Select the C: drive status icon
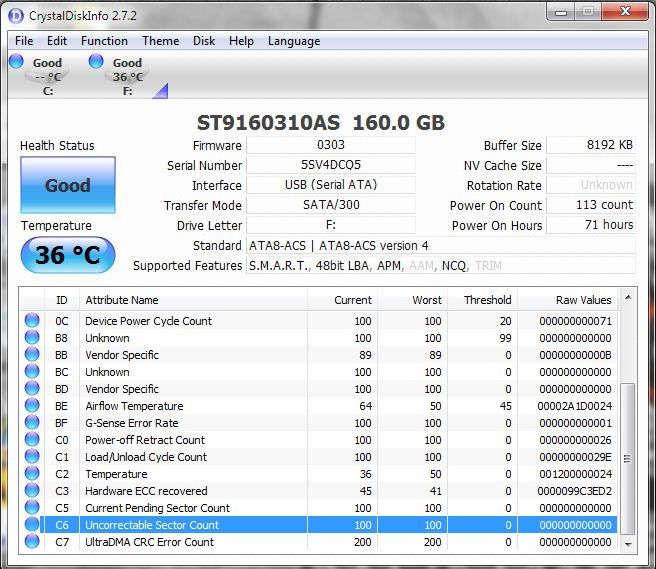Image resolution: width=656 pixels, height=569 pixels. 16,61
